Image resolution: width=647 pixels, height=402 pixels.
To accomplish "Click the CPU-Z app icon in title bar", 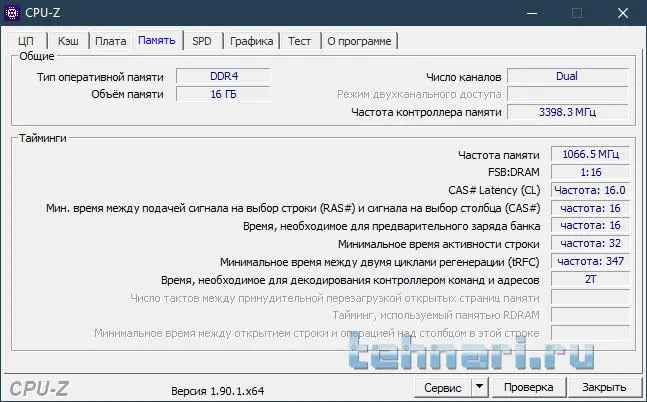I will [12, 13].
